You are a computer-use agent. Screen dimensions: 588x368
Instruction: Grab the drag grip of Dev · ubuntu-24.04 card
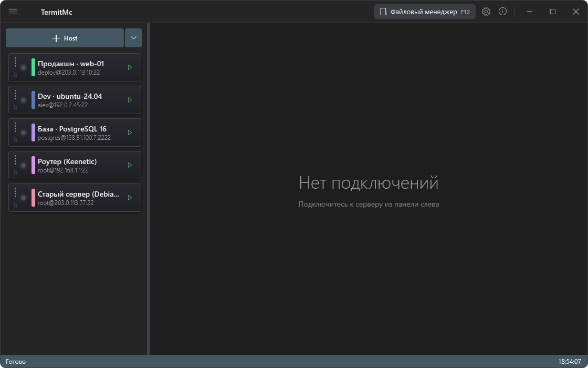[x=15, y=107]
